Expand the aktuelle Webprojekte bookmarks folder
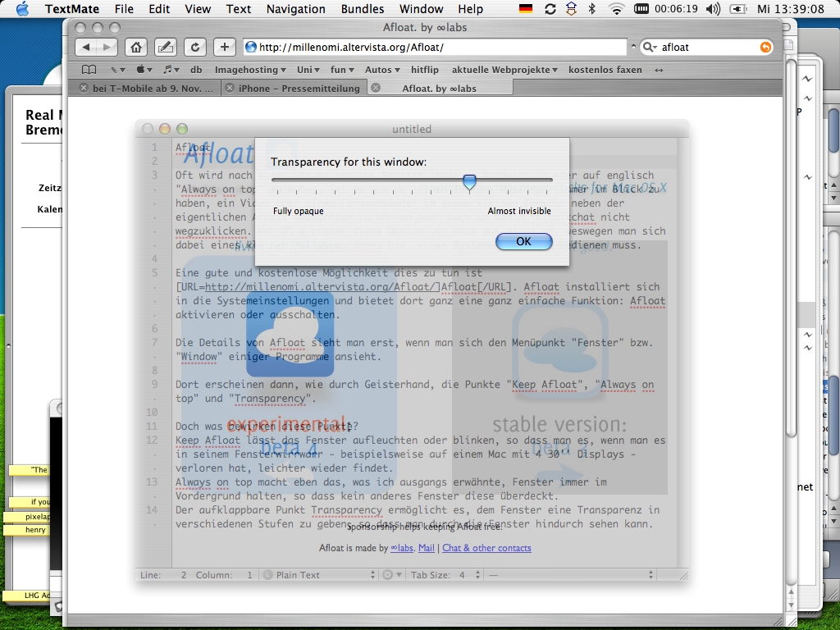This screenshot has height=630, width=840. pyautogui.click(x=504, y=70)
